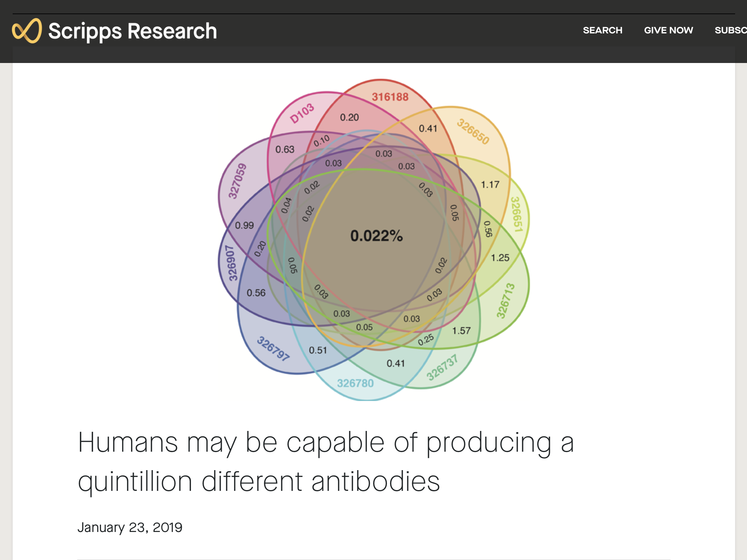Click the blue 326797 ellipse label
Screen dimensions: 747x560
273,349
